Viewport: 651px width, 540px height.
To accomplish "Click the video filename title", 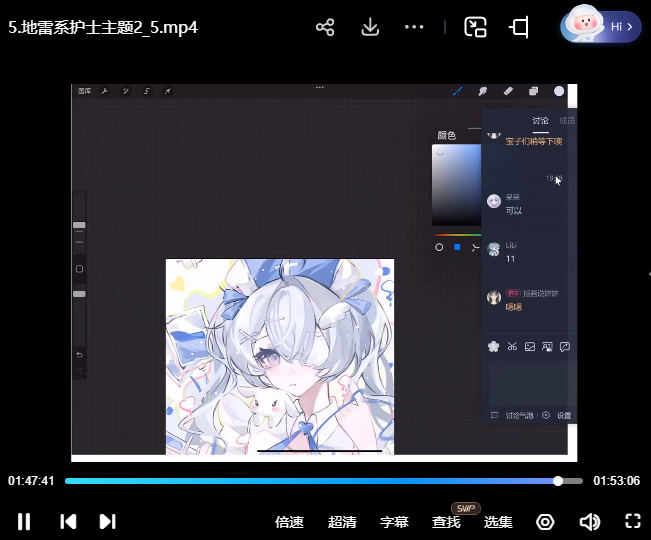I will (x=103, y=27).
